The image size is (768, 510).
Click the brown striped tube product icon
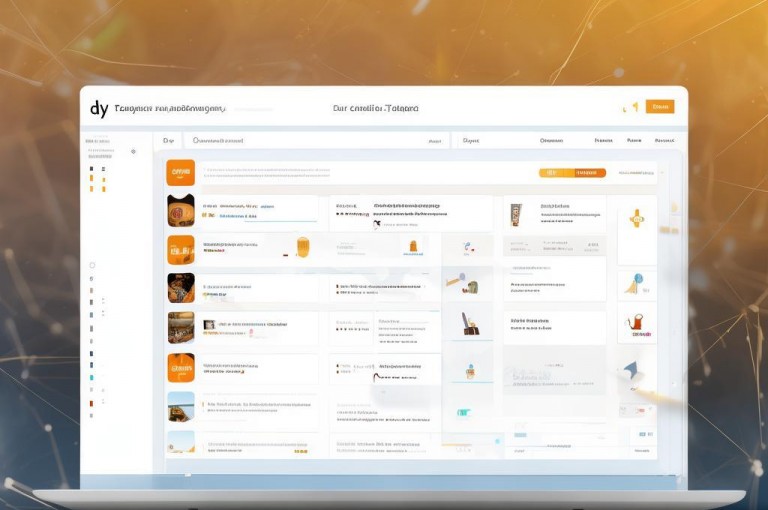515,215
